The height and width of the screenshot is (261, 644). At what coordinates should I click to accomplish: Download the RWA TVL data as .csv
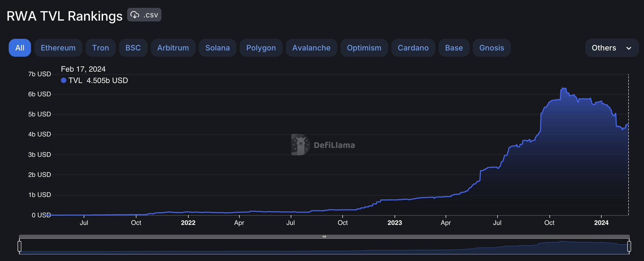point(144,15)
